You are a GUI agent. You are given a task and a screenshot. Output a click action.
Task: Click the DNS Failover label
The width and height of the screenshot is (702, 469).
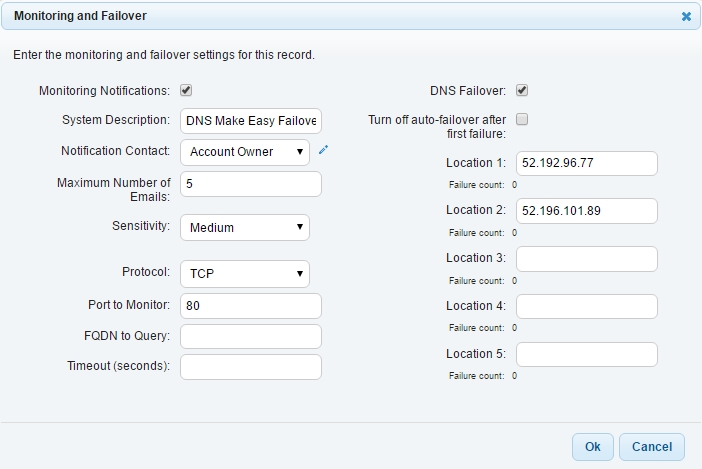coord(468,91)
